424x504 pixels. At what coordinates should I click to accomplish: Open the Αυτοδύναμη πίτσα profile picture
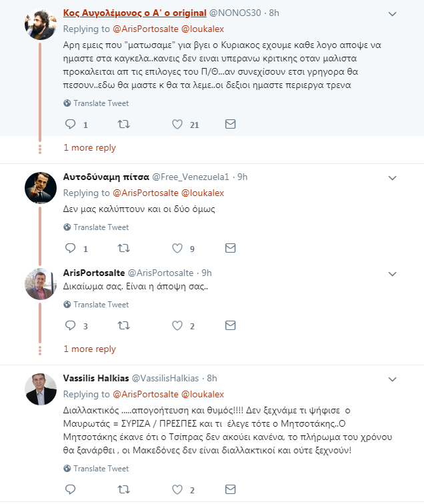41,188
